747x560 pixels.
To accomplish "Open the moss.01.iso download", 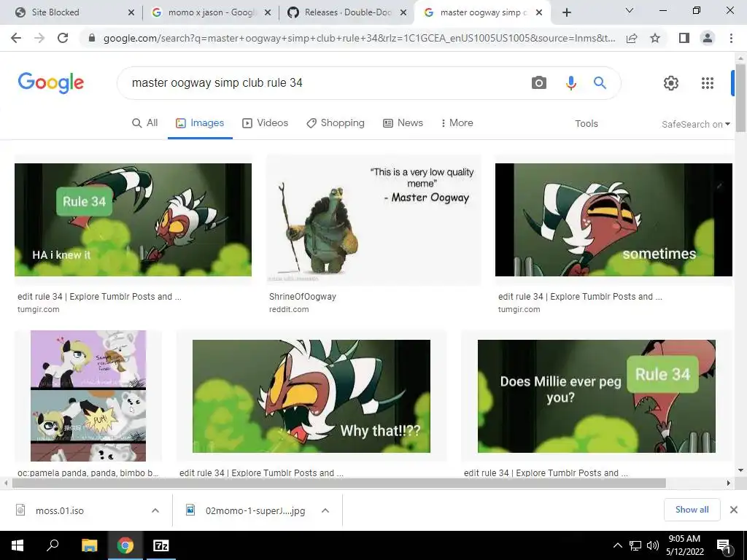I will (x=60, y=510).
